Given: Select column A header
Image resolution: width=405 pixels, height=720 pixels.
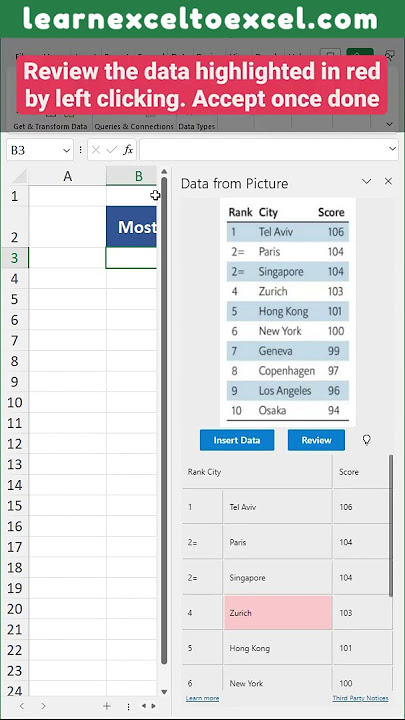Looking at the screenshot, I should [x=68, y=176].
